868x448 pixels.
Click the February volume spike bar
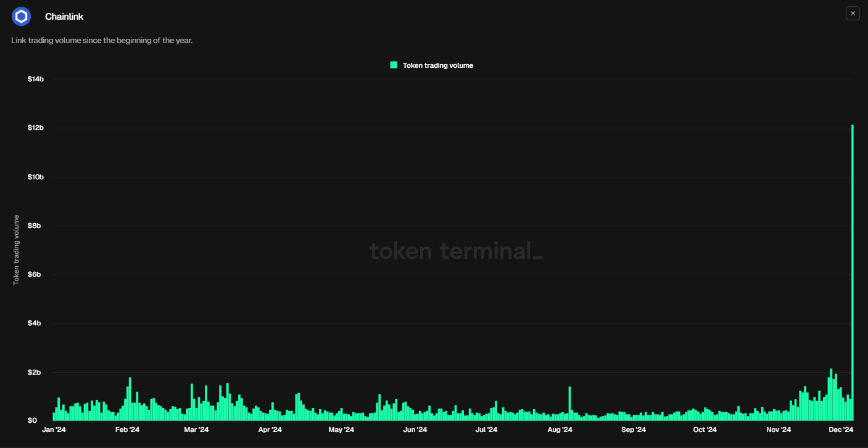(x=130, y=397)
